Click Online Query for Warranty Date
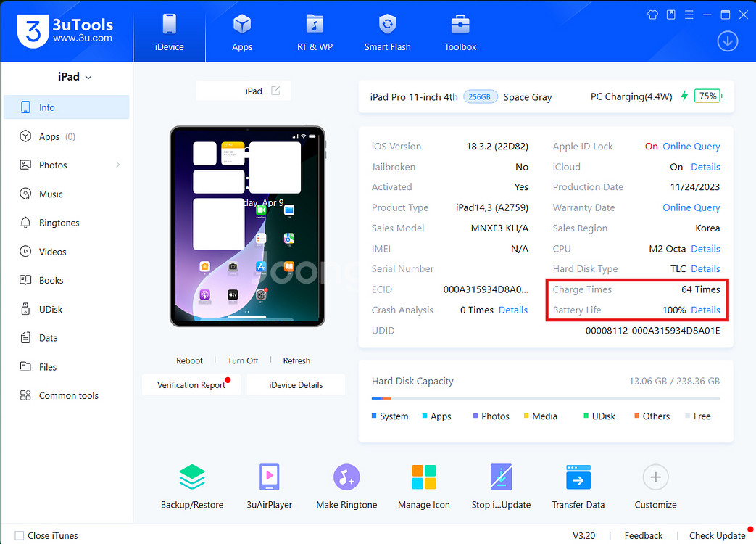 pos(691,207)
